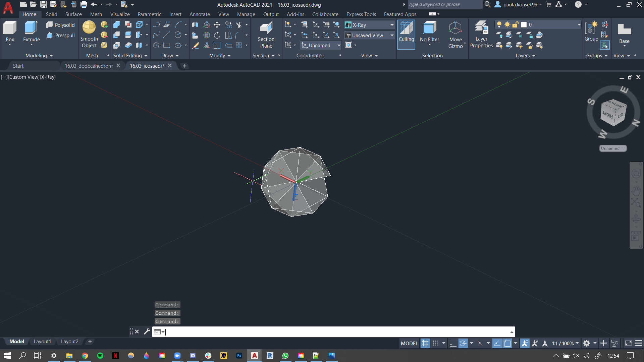
Task: Click the Offset tool in Modify
Action: pos(228,45)
